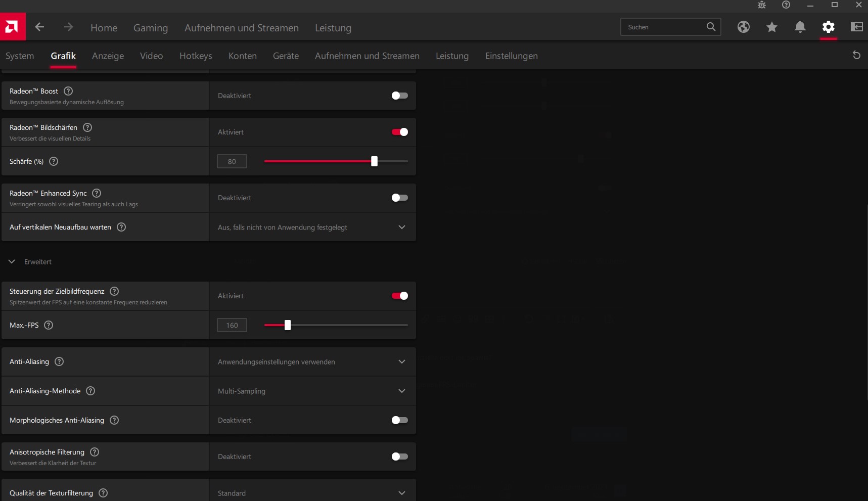Click the Schärfe help question mark
This screenshot has height=501, width=868.
[54, 161]
